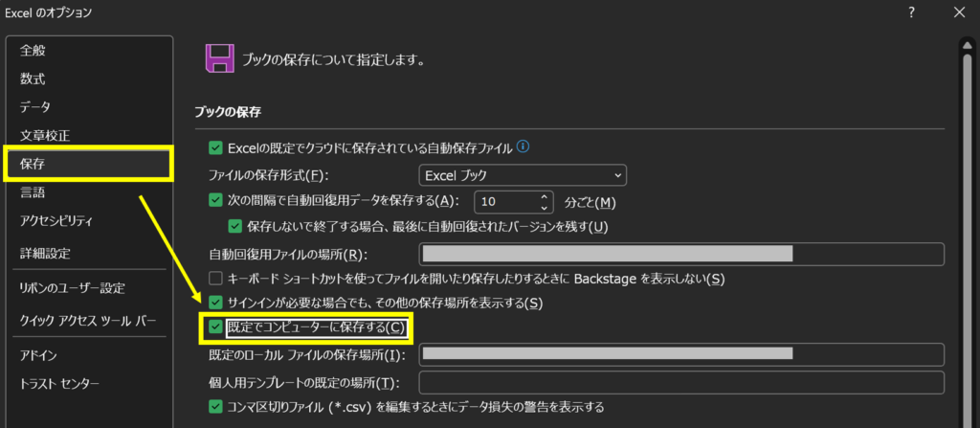Click the '自動回復用ファイルの場所' text field
The width and height of the screenshot is (980, 428).
(681, 254)
